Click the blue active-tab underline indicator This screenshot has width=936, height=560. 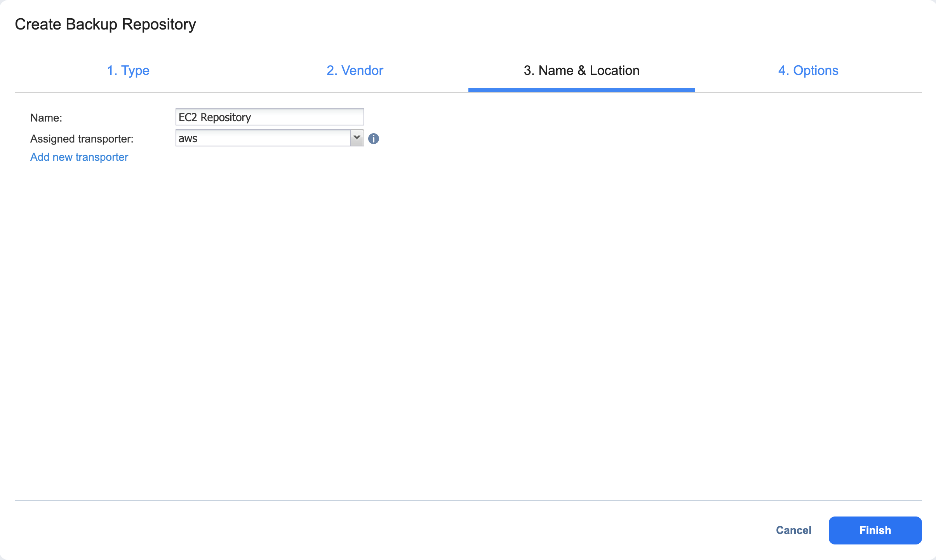pyautogui.click(x=581, y=90)
